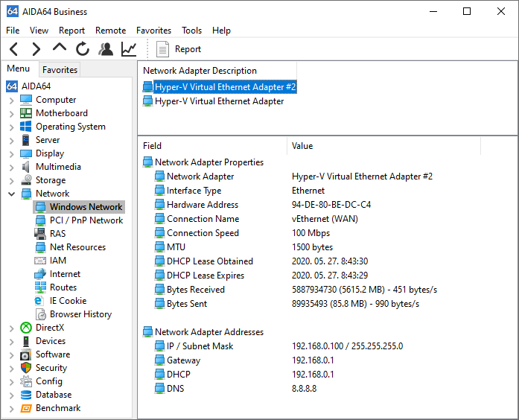Go back with the left arrow toolbar icon
519x420 pixels.
tap(14, 49)
